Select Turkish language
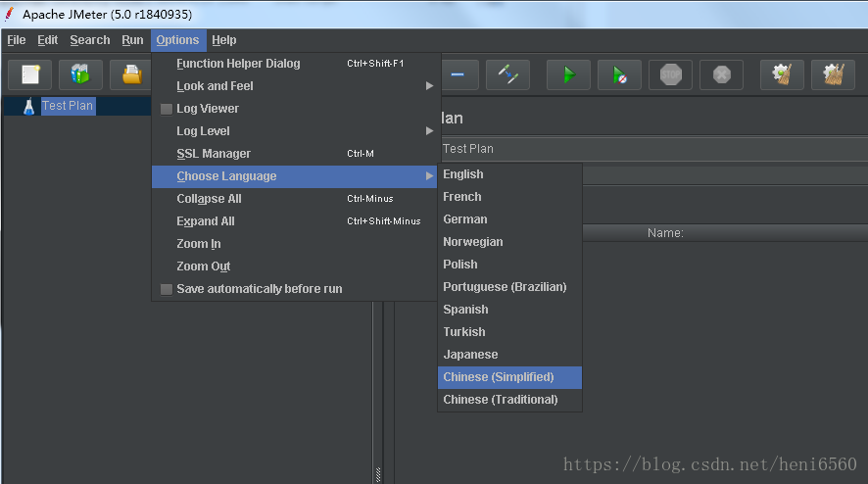This screenshot has width=868, height=484. coord(509,332)
